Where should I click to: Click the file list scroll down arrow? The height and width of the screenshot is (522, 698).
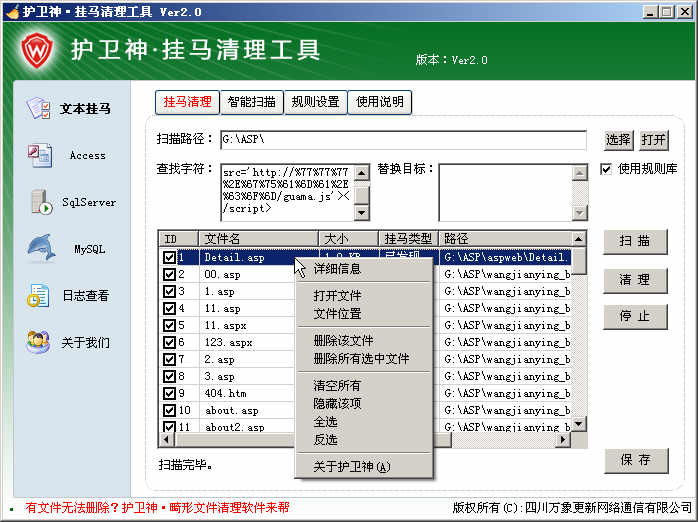tap(579, 424)
